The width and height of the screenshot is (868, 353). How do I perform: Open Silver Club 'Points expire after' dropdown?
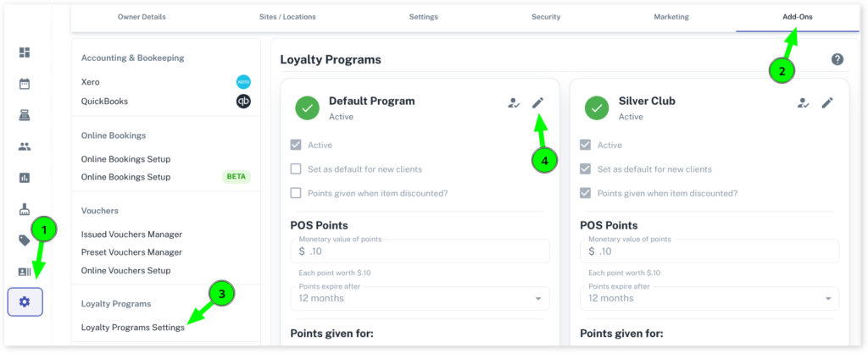pyautogui.click(x=709, y=298)
